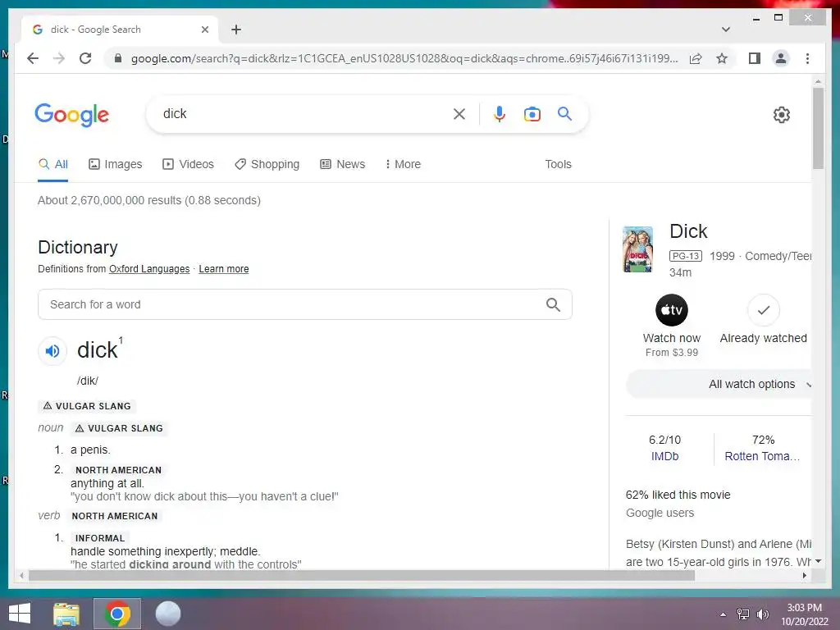Click the scroll up arrow at the top right

pos(818,81)
